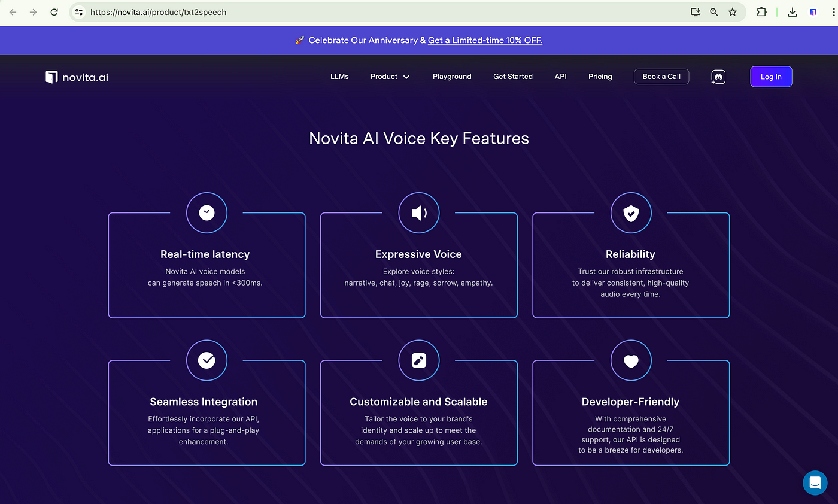Click the heart icon above Developer-Friendly

pos(631,360)
